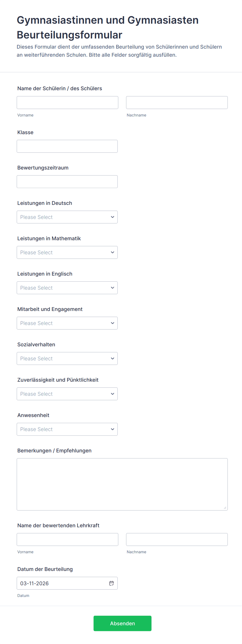
Task: Open the Leistungen in Englisch dropdown
Action: coord(67,288)
